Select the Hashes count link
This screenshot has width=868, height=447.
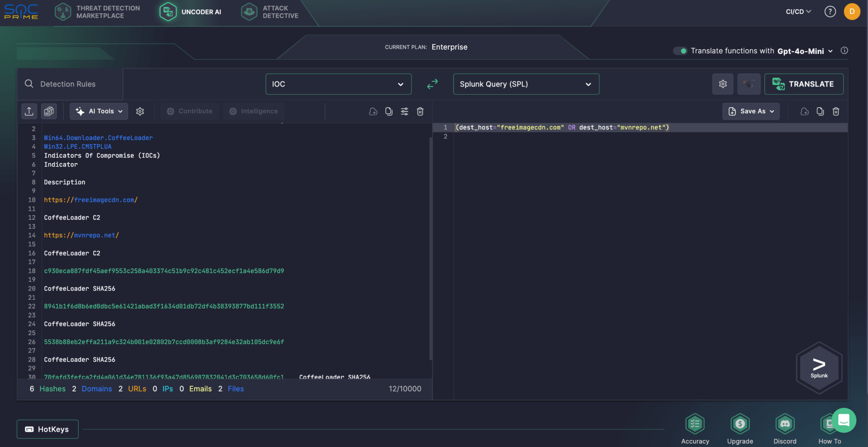[x=52, y=388]
